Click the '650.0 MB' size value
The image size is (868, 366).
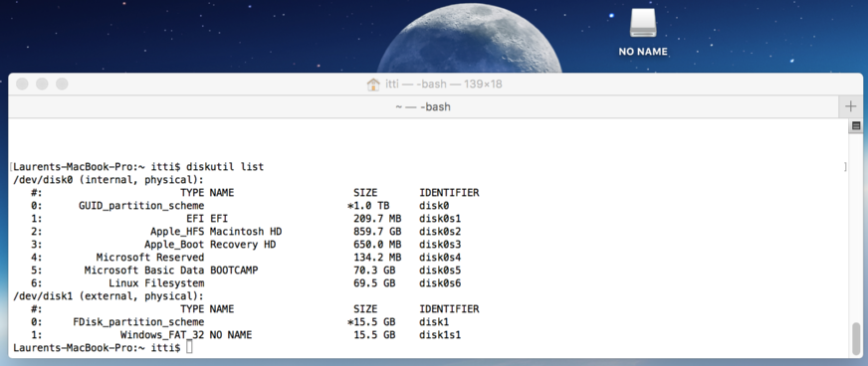(377, 245)
